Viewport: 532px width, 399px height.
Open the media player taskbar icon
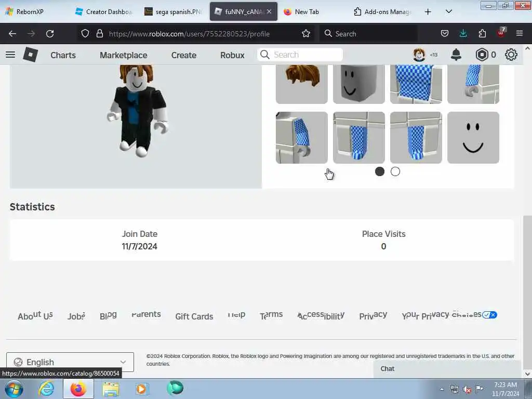coord(142,389)
